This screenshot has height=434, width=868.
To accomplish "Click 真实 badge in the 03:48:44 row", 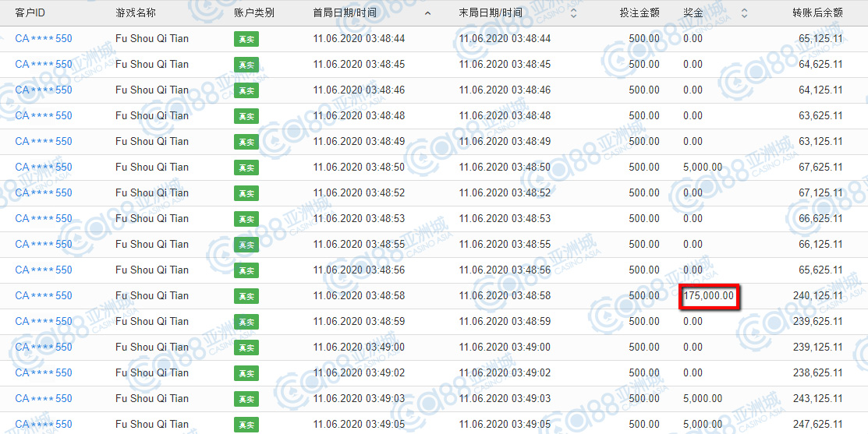I will coord(246,39).
